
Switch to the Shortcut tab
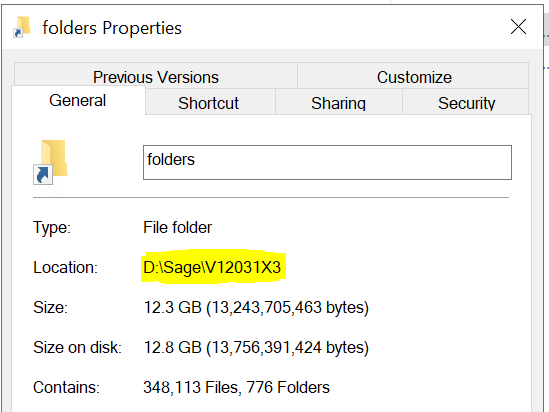pyautogui.click(x=209, y=103)
